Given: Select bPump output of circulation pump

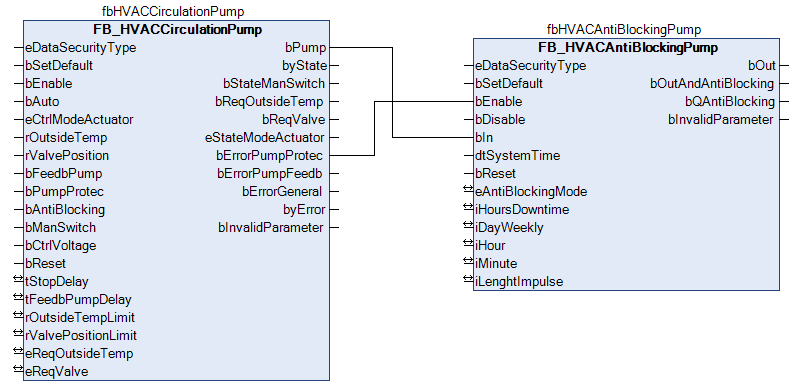Looking at the screenshot, I should tap(306, 48).
